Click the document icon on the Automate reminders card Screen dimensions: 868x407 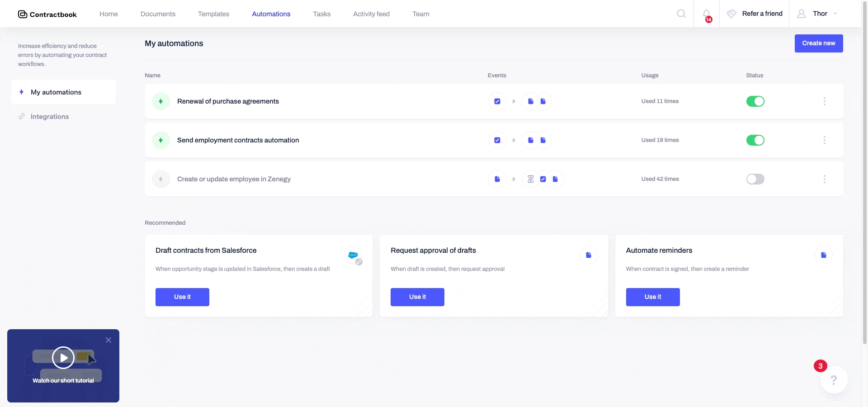pos(824,255)
